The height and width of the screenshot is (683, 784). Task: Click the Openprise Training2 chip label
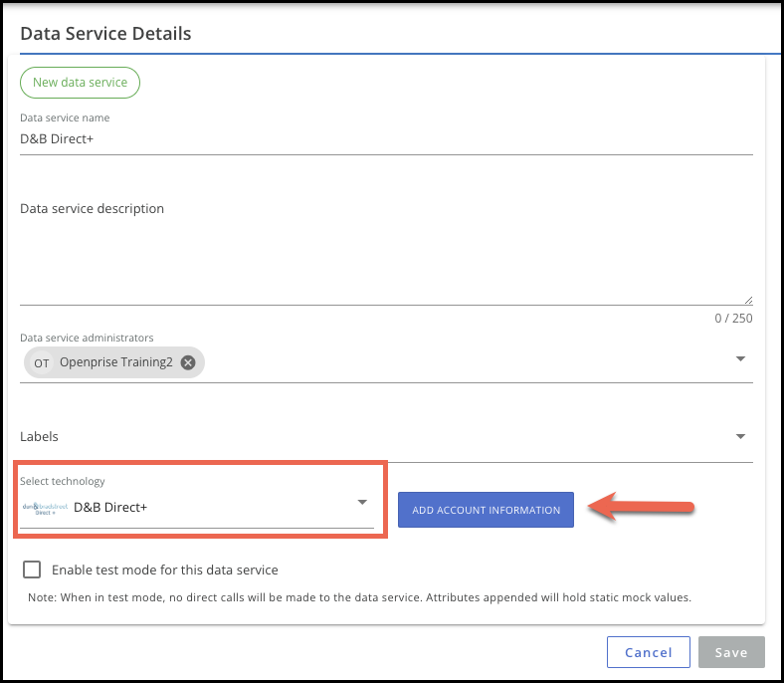coord(116,362)
